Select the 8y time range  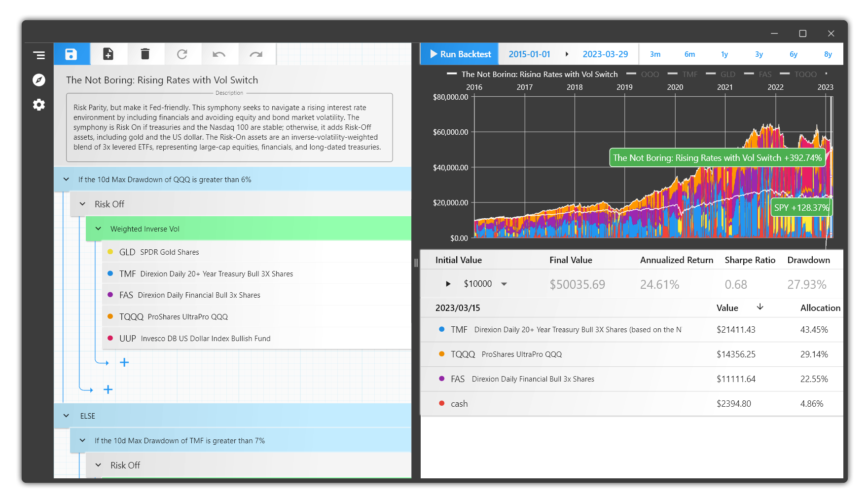pyautogui.click(x=828, y=54)
